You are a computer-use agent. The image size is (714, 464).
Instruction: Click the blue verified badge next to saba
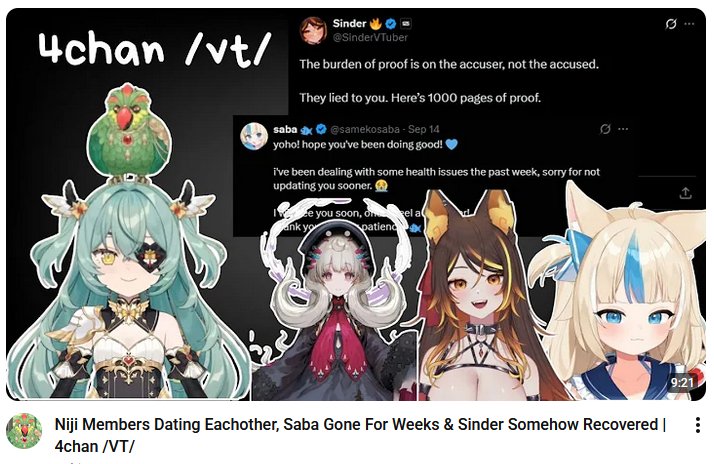coord(321,129)
